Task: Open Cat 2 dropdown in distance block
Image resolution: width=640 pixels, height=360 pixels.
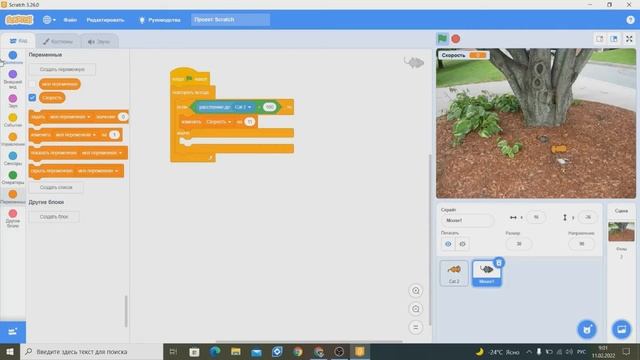Action: click(243, 107)
